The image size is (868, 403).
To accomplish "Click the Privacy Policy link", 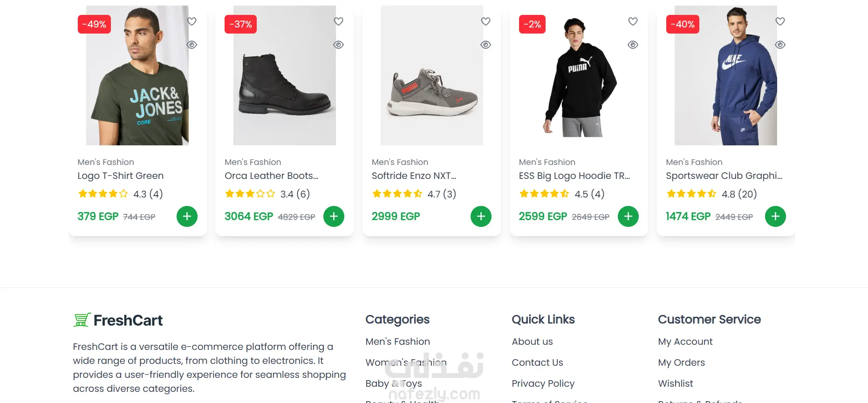I will tap(543, 383).
